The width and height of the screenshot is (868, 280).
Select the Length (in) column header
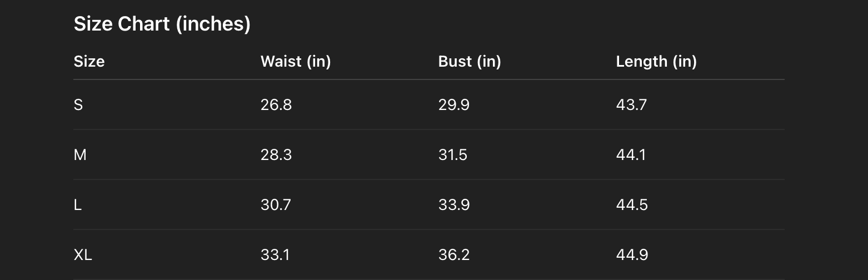coord(656,61)
